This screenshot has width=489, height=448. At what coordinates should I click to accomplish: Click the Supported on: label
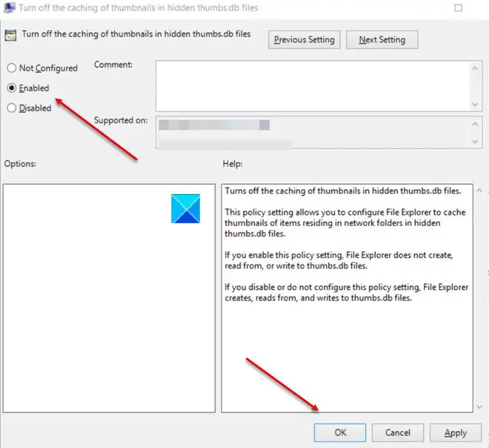pos(121,120)
